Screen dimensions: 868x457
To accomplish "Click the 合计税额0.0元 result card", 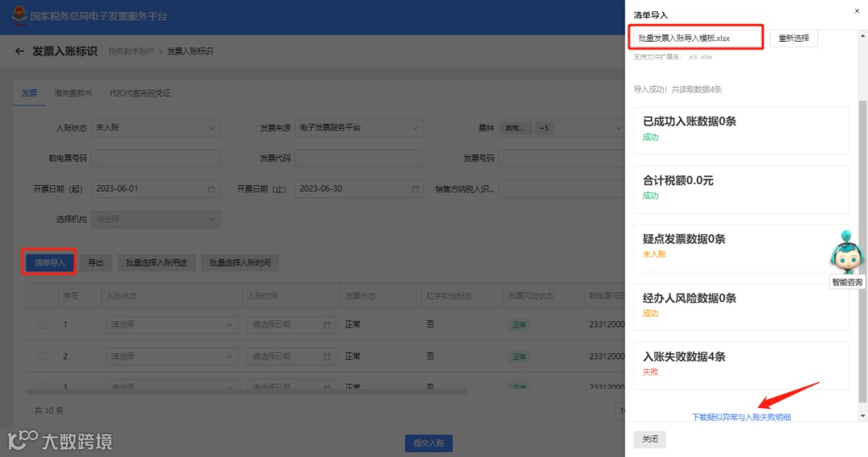I will [741, 189].
